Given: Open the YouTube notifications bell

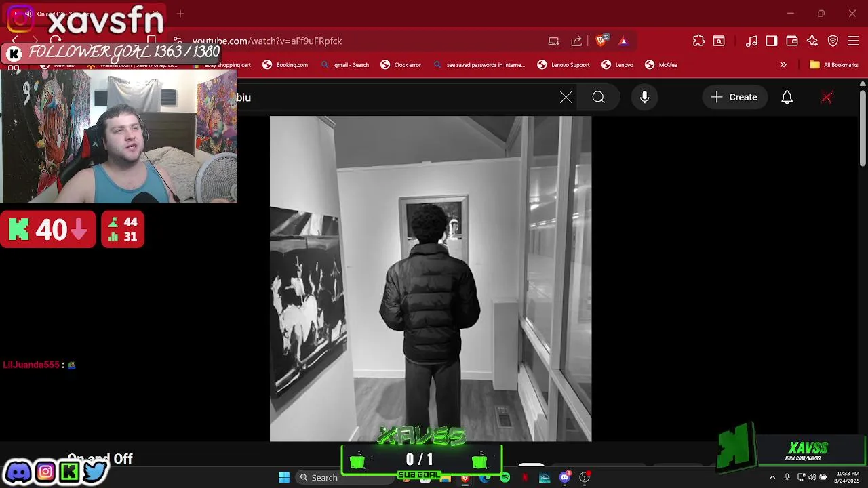Looking at the screenshot, I should (787, 98).
